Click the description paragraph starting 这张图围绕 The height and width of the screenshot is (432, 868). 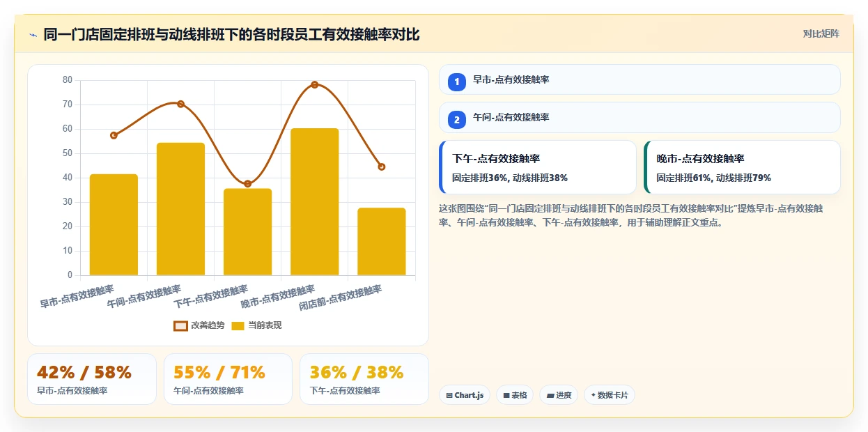[631, 215]
